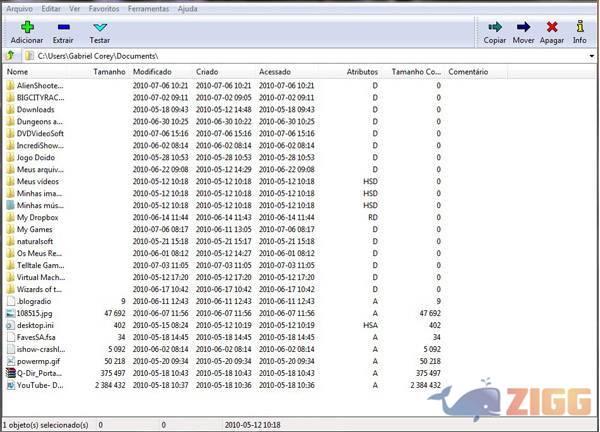
Task: Click the Copiar toolbar icon
Action: [494, 27]
